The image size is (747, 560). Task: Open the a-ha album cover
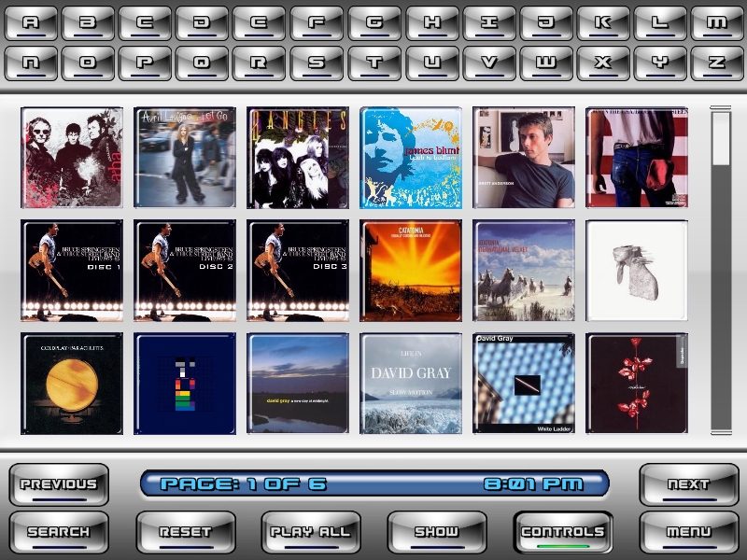(72, 158)
